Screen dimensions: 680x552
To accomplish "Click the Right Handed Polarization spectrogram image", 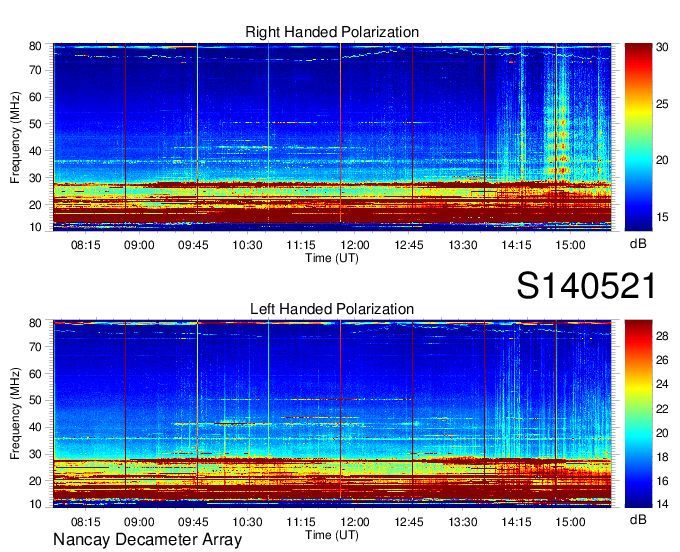I will tap(332, 137).
